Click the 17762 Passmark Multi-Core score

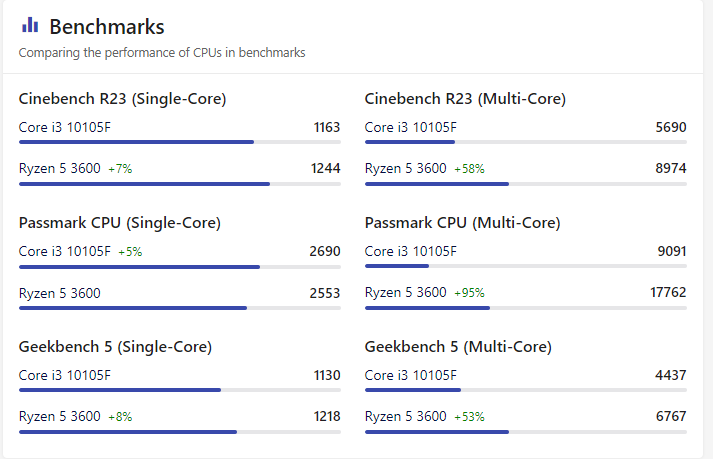668,293
